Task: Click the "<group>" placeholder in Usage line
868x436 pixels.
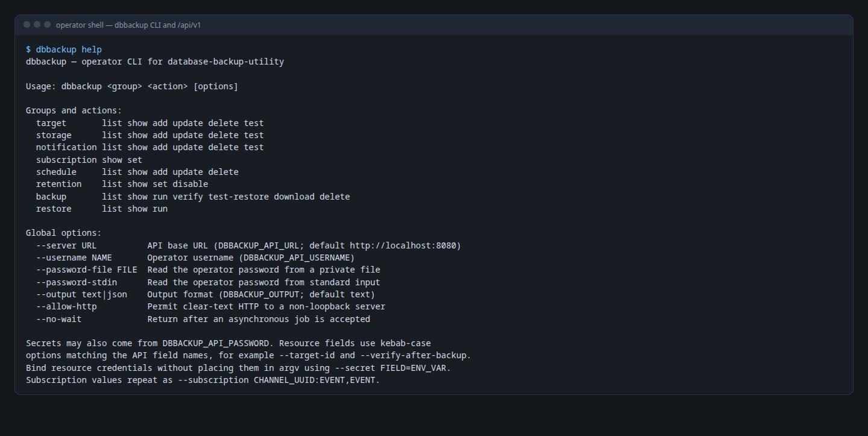Action: (125, 86)
